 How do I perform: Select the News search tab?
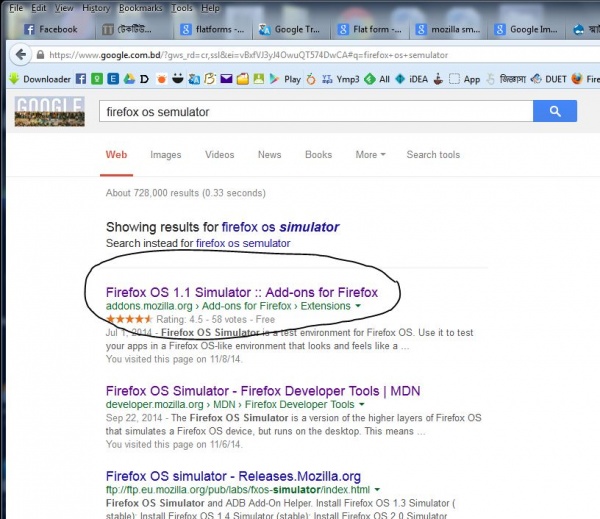269,155
